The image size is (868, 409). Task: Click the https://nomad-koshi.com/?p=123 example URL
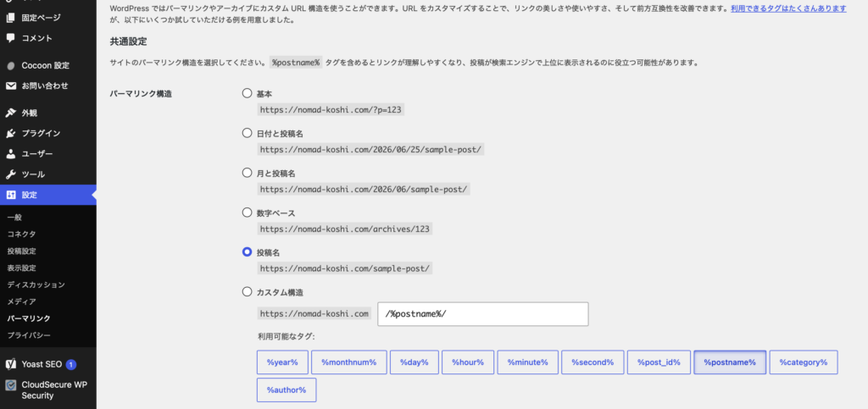331,109
